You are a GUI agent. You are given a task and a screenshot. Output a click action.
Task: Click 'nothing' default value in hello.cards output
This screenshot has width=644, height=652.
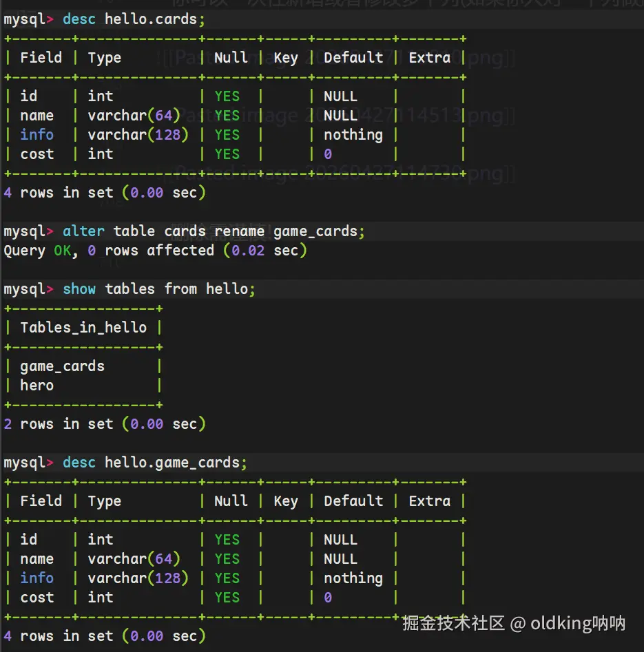coord(353,135)
